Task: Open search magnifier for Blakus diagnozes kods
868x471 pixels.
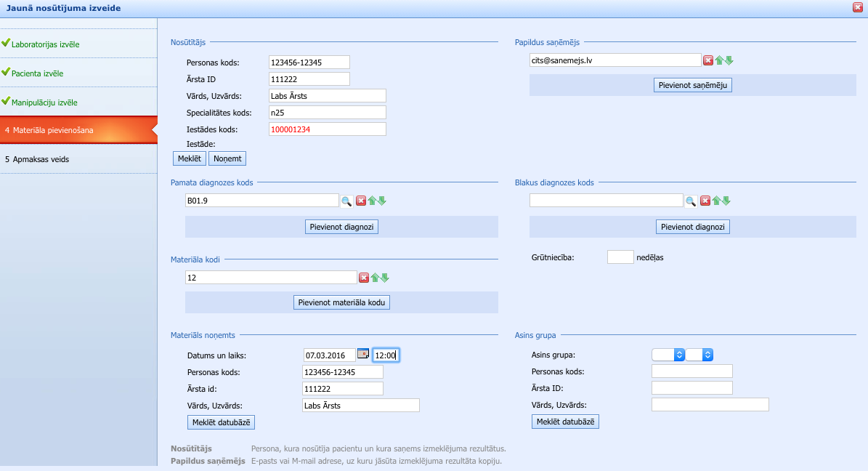Action: [691, 201]
